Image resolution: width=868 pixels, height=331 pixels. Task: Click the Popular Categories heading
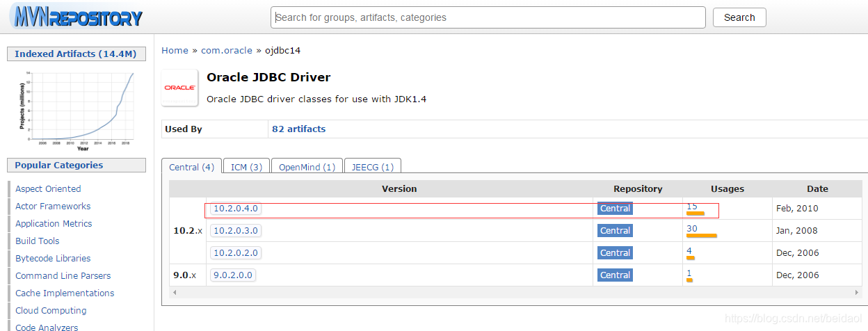[x=76, y=165]
